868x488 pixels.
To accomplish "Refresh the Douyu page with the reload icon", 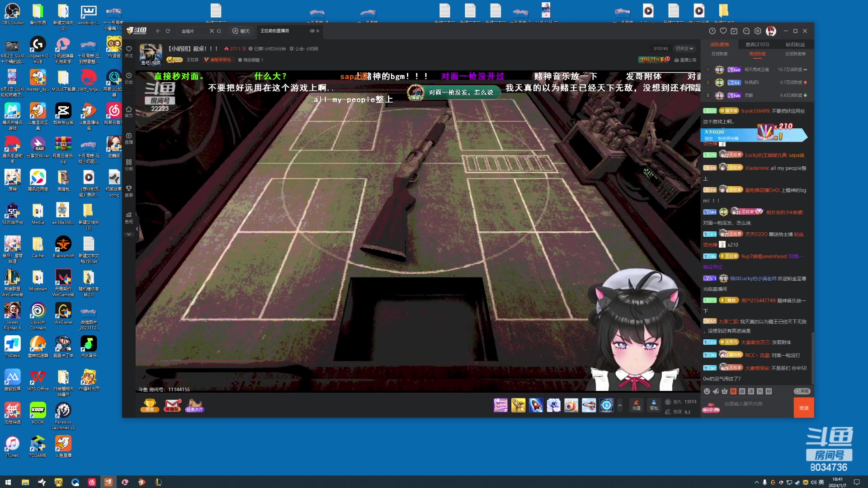I will tap(168, 31).
